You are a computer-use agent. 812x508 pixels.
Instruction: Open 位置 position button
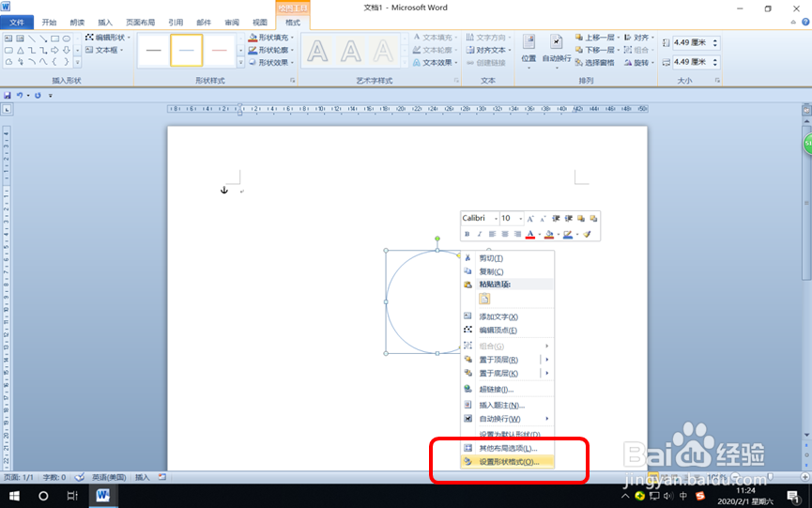click(x=529, y=52)
